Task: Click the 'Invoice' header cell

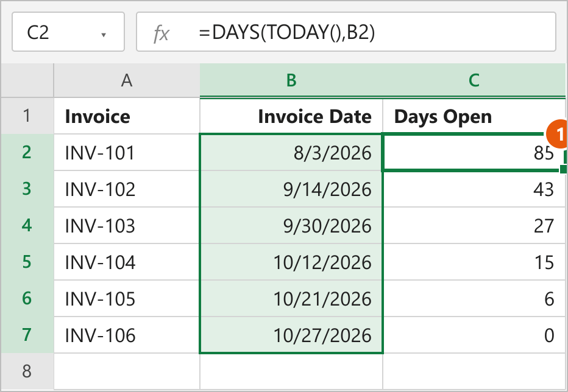Action: [x=127, y=116]
